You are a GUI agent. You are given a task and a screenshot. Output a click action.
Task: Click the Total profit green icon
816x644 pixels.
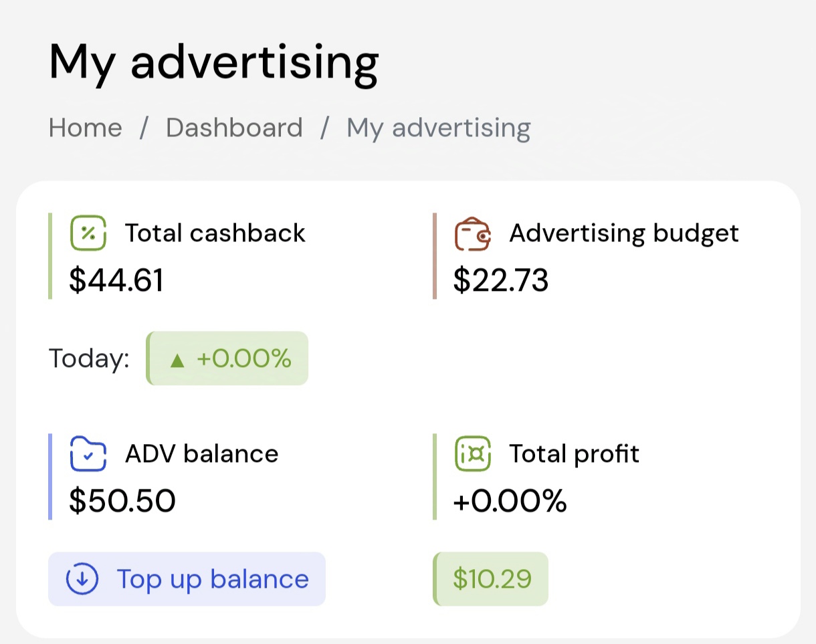(x=473, y=453)
